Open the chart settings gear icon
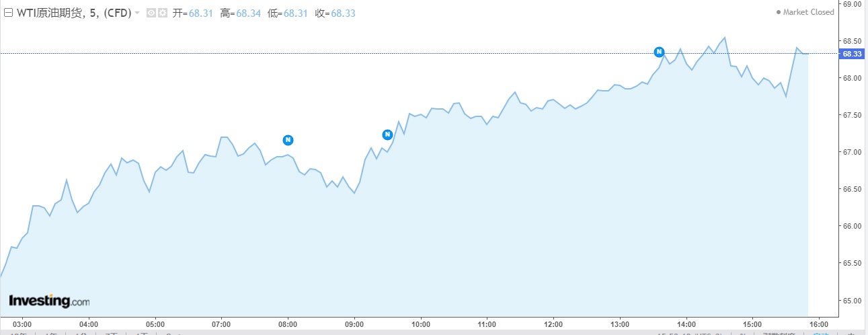The image size is (868, 335). pos(162,13)
